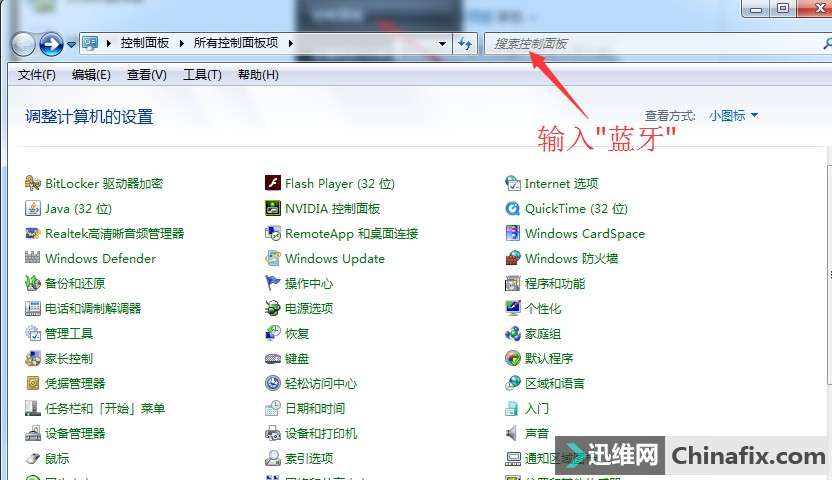Click the 控制面板 breadcrumb
Screen dimensions: 832x480
point(144,43)
